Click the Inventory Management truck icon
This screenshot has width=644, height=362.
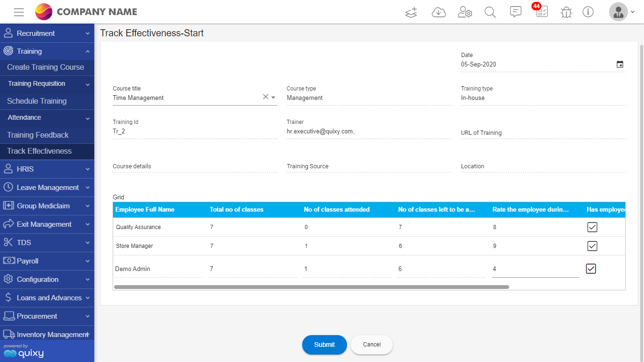[8, 334]
